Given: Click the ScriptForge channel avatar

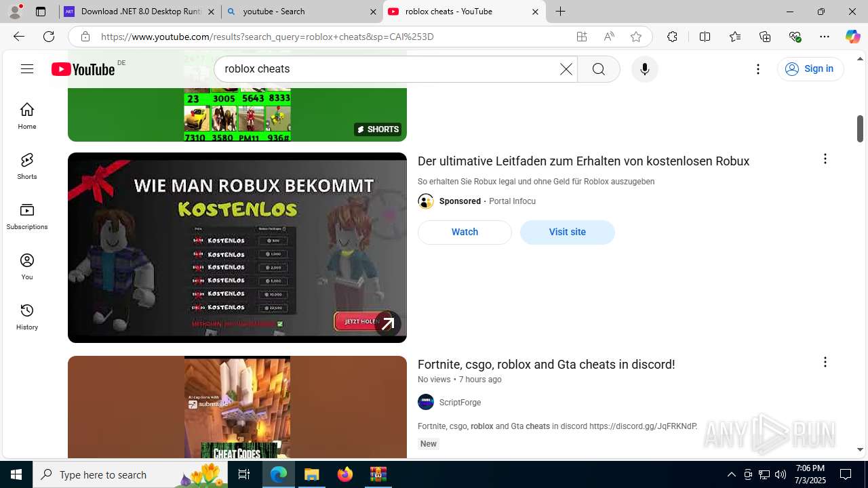Looking at the screenshot, I should [x=426, y=402].
